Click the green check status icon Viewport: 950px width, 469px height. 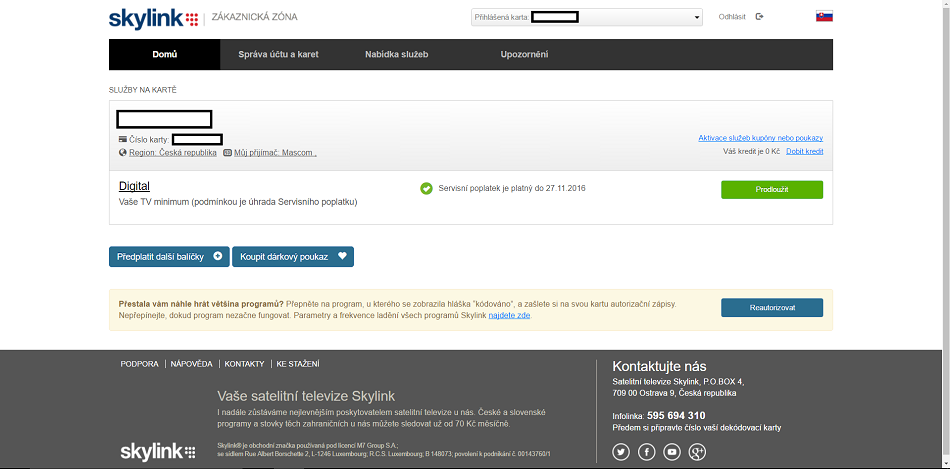427,188
